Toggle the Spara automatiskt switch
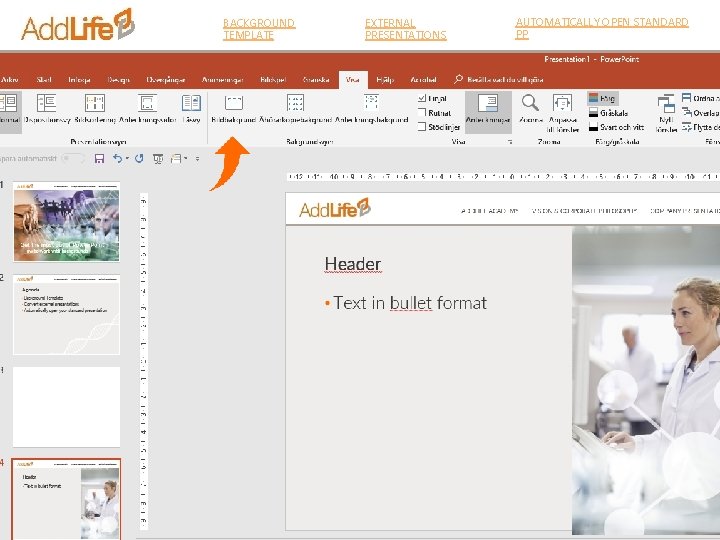 tap(73, 158)
